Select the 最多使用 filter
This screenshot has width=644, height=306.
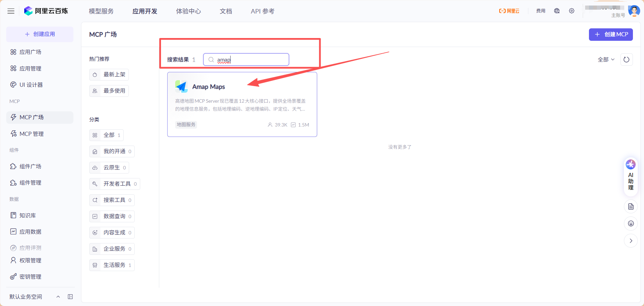click(x=109, y=91)
